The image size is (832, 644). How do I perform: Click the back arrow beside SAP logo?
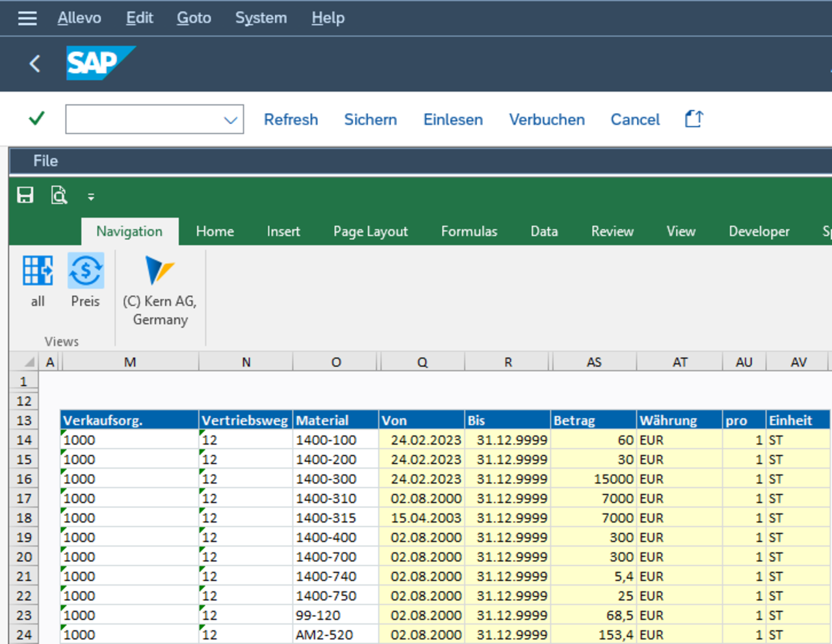(x=35, y=64)
